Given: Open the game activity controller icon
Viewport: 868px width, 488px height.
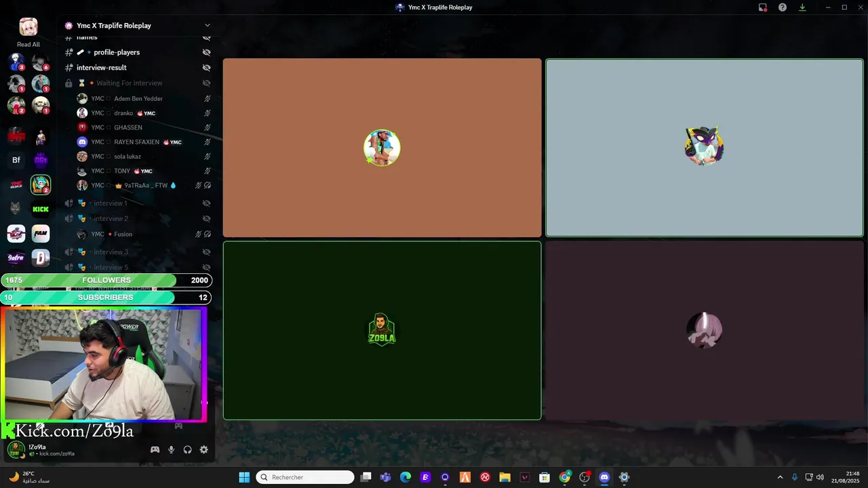Looking at the screenshot, I should 155,449.
